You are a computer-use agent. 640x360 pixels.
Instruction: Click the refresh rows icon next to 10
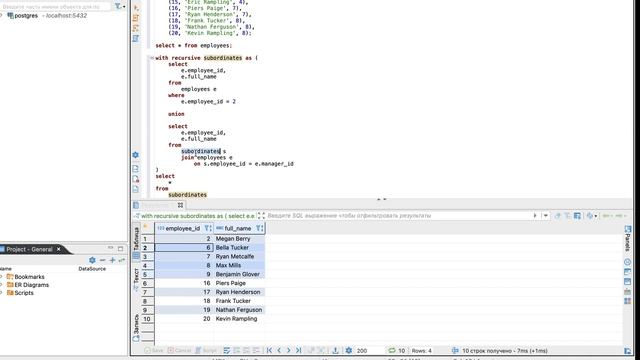(392, 350)
